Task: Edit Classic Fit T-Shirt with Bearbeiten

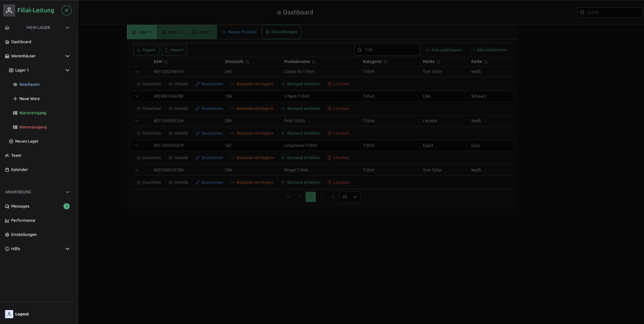Action: tap(209, 84)
